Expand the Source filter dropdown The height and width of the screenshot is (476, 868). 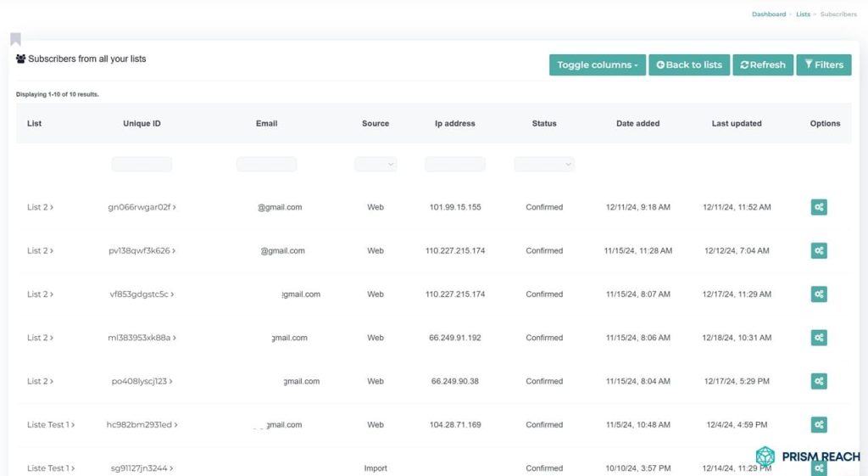(376, 165)
